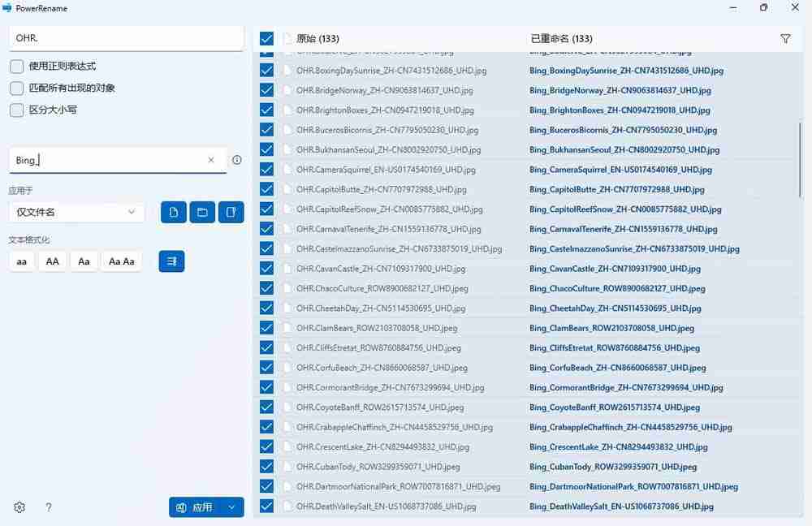This screenshot has width=812, height=526.
Task: Select OHR.BukhansanSeoul original file name
Action: coord(388,149)
